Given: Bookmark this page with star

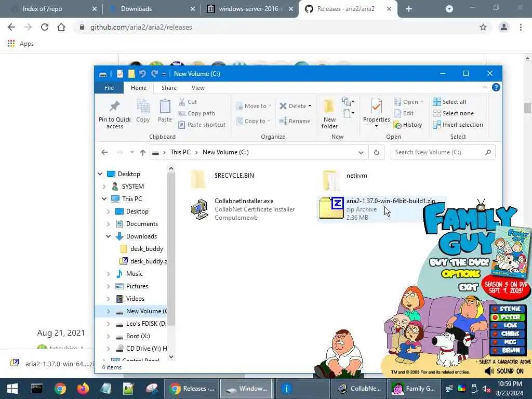Looking at the screenshot, I should tap(483, 27).
